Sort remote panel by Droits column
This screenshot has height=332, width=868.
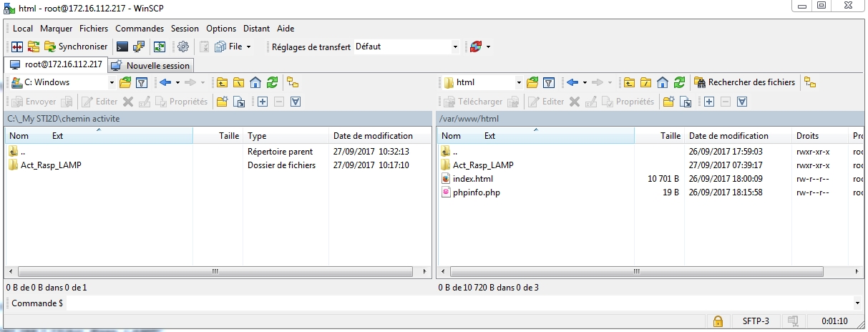click(x=820, y=136)
